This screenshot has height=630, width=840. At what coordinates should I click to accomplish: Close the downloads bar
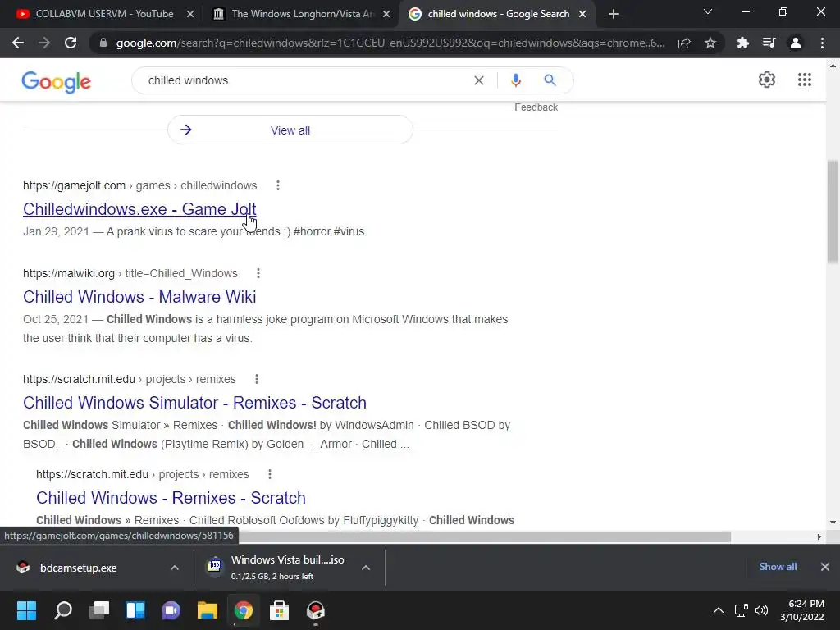tap(825, 567)
